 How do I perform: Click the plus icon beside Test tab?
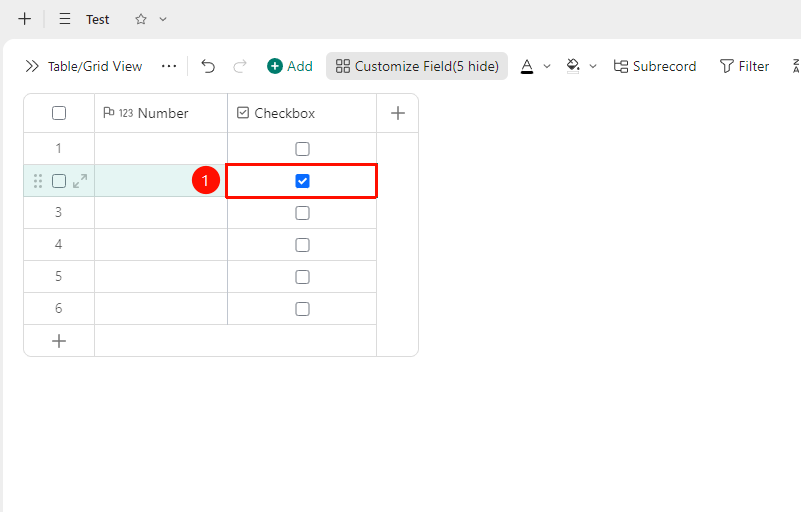click(25, 19)
